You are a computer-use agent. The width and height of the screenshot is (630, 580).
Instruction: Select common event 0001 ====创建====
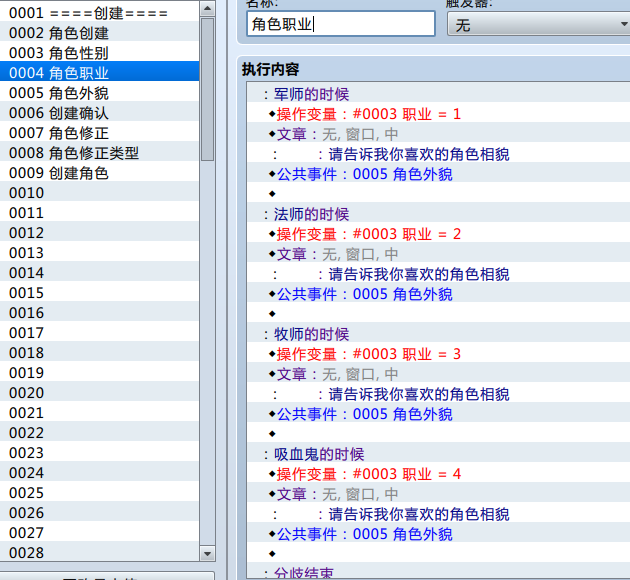click(99, 13)
